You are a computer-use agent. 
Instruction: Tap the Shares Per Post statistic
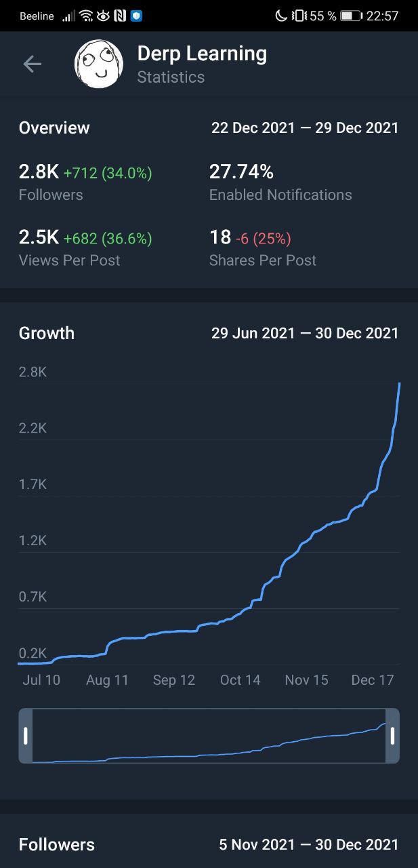(x=263, y=248)
